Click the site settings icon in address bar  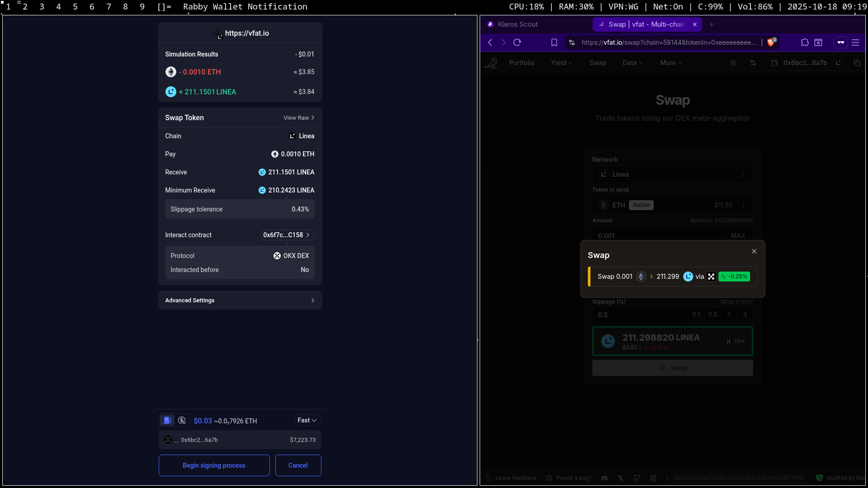[572, 42]
